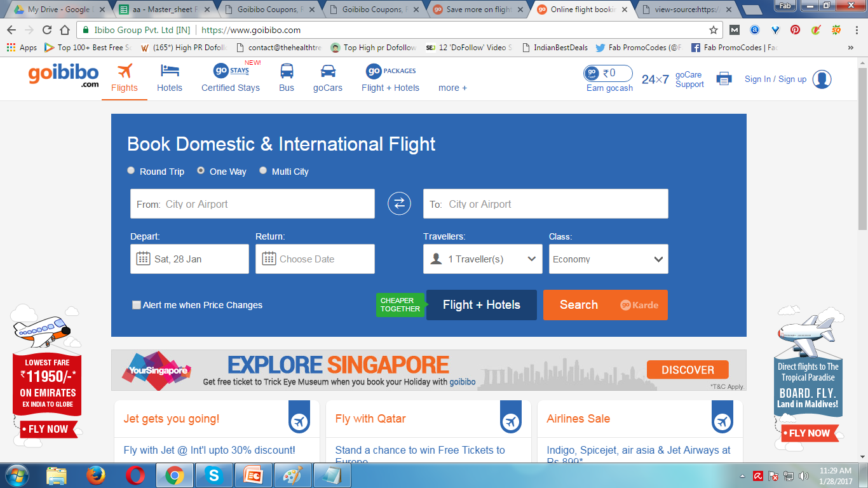Open 'Jet gets you going!' offer
Viewport: 868px width, 488px height.
[x=172, y=419]
